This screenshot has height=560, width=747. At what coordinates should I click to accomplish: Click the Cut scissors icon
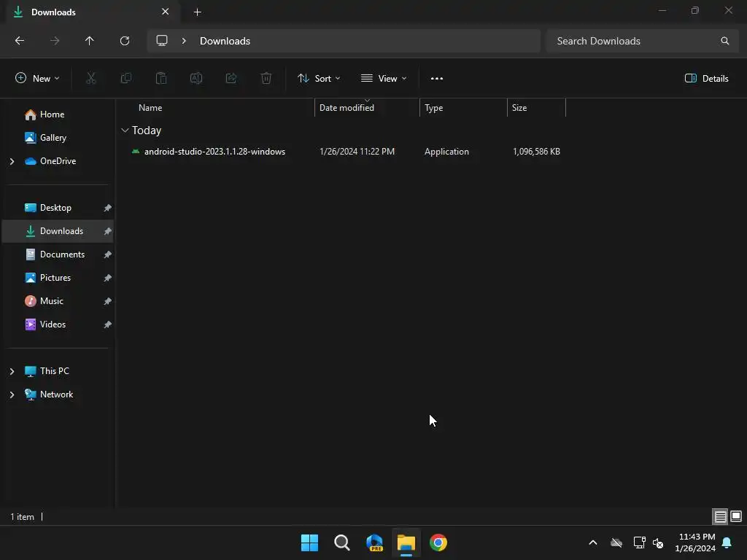click(x=91, y=79)
